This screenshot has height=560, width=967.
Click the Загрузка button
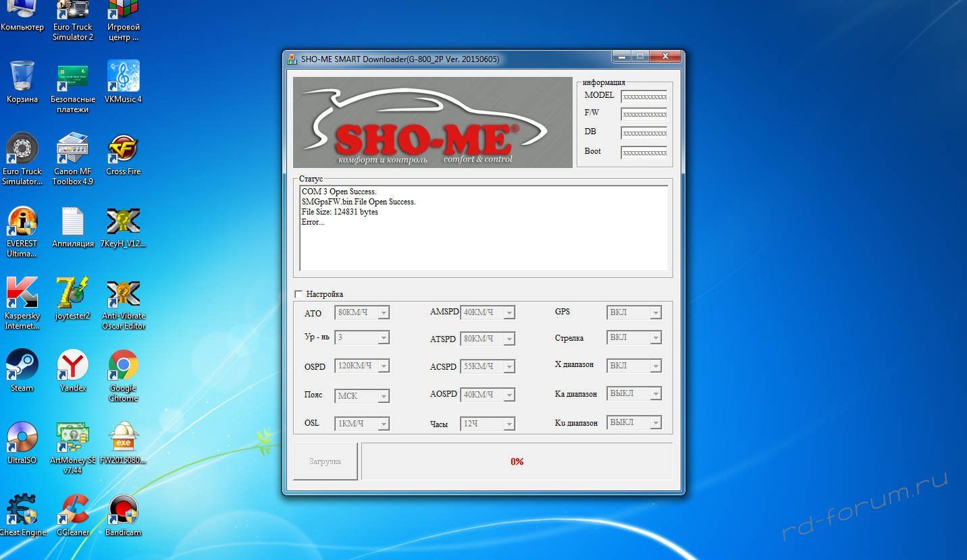tap(325, 461)
